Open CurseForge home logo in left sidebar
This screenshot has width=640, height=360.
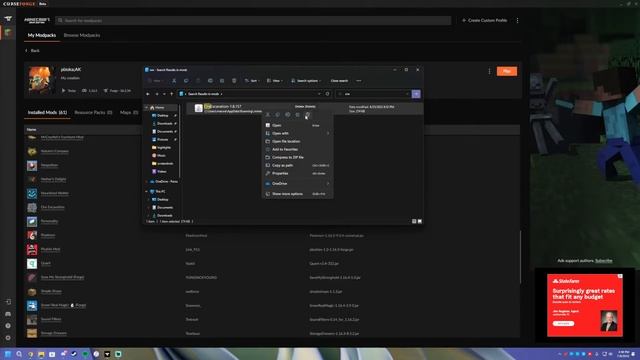click(8, 19)
